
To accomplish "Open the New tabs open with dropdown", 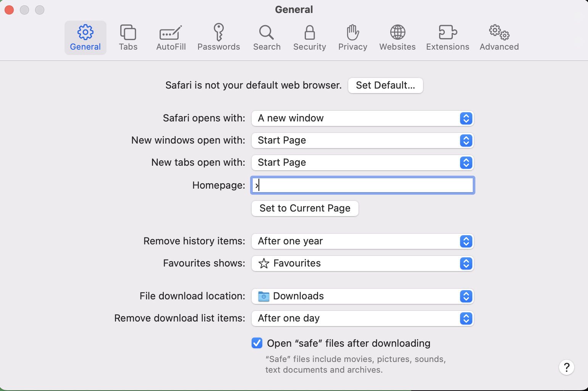I will 362,163.
